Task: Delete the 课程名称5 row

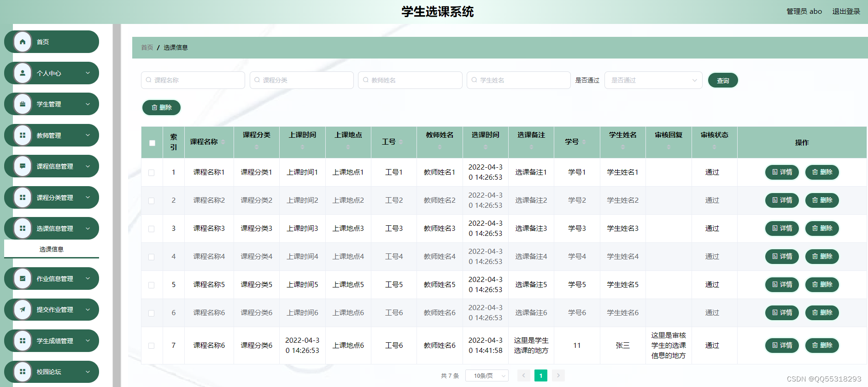Action: [x=822, y=284]
